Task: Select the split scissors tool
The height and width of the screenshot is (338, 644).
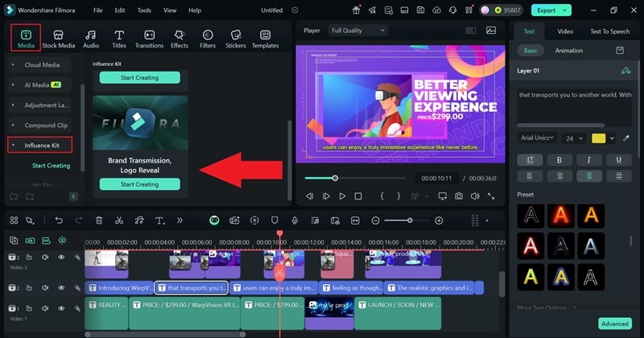Action: [x=119, y=221]
